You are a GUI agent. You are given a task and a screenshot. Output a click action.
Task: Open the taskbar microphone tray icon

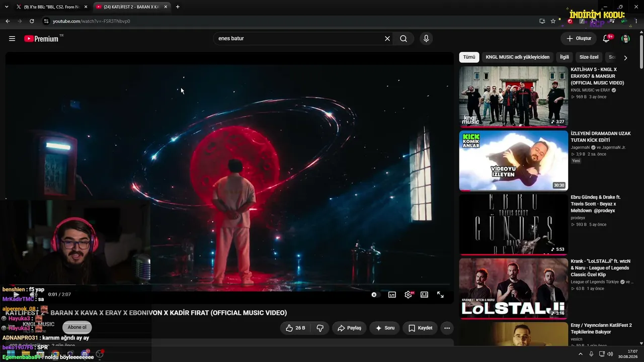tap(591, 354)
